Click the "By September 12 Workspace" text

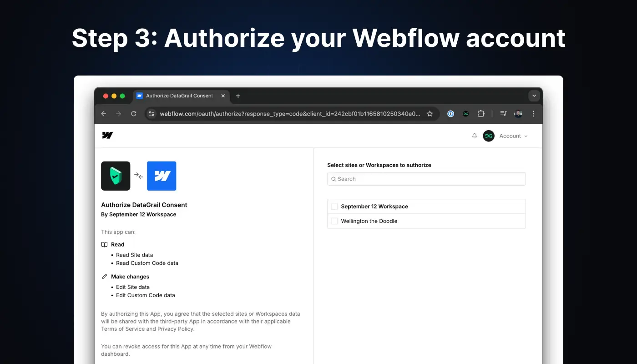point(139,214)
